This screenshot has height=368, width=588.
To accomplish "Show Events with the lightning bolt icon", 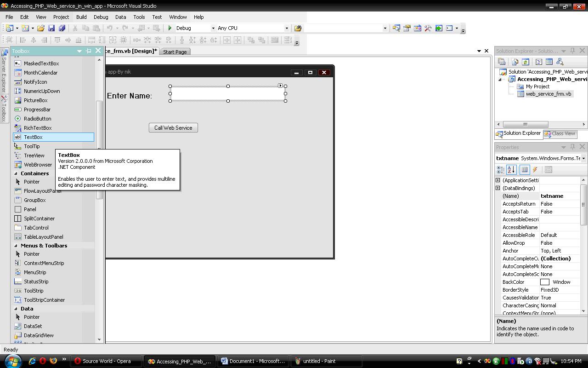I will click(535, 170).
